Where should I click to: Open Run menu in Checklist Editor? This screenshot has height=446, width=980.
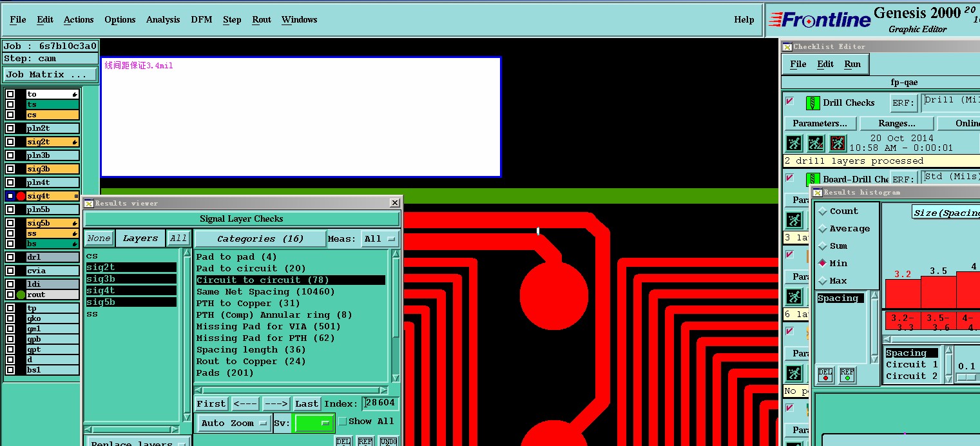852,64
